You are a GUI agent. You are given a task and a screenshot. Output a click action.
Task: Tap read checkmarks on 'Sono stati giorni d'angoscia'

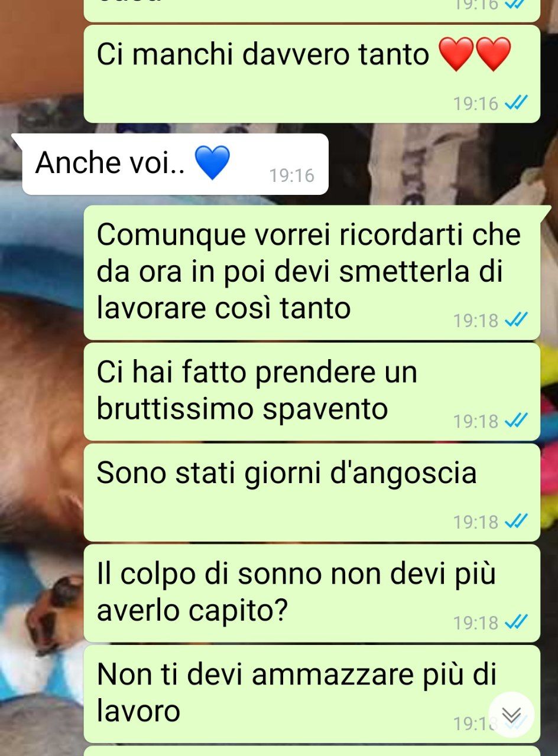click(515, 522)
